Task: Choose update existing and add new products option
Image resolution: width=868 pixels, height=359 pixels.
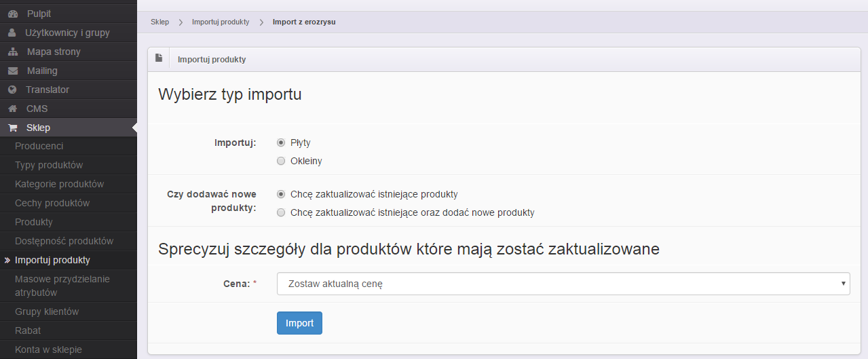Action: pos(281,212)
